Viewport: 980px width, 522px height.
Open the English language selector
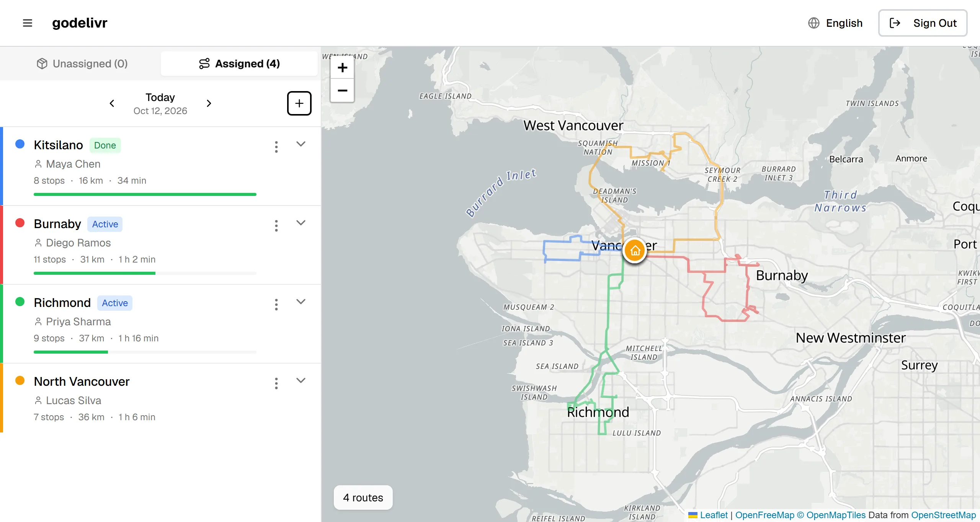835,23
